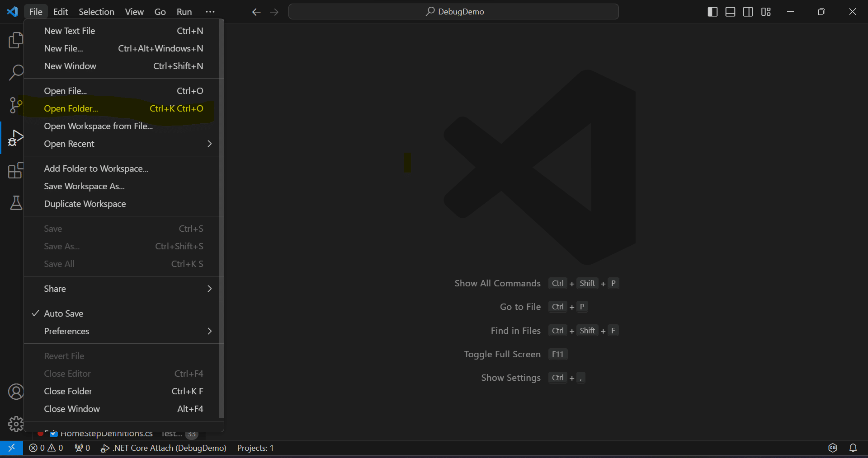Open the Accounts icon menu
868x458 pixels.
tap(16, 392)
